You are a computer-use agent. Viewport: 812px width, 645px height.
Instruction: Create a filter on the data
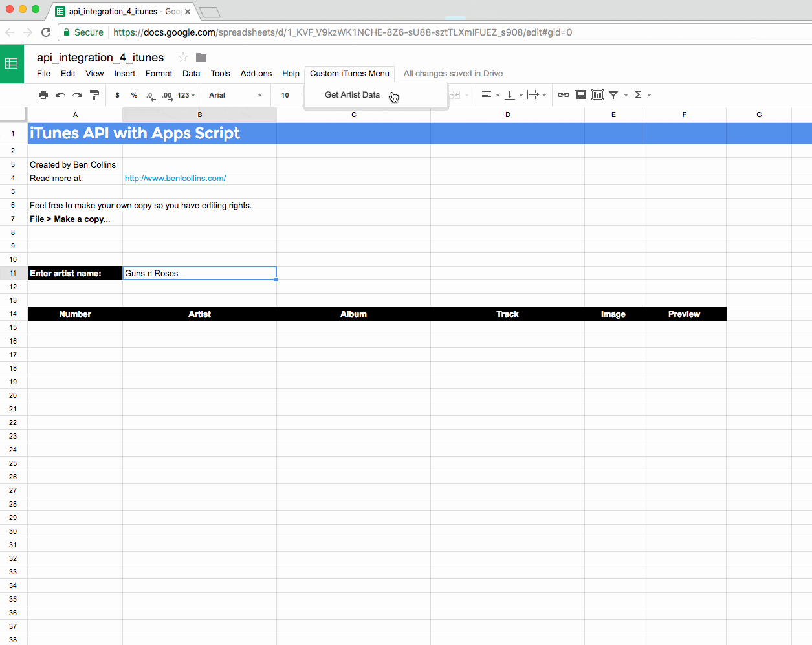click(x=612, y=94)
